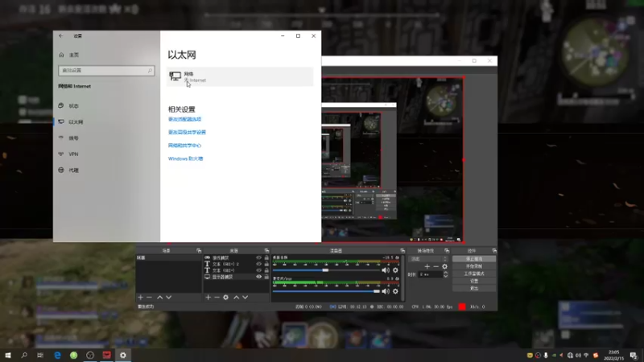Click the start recording button in OBS
Viewport: 644px width, 362px height.
[474, 266]
